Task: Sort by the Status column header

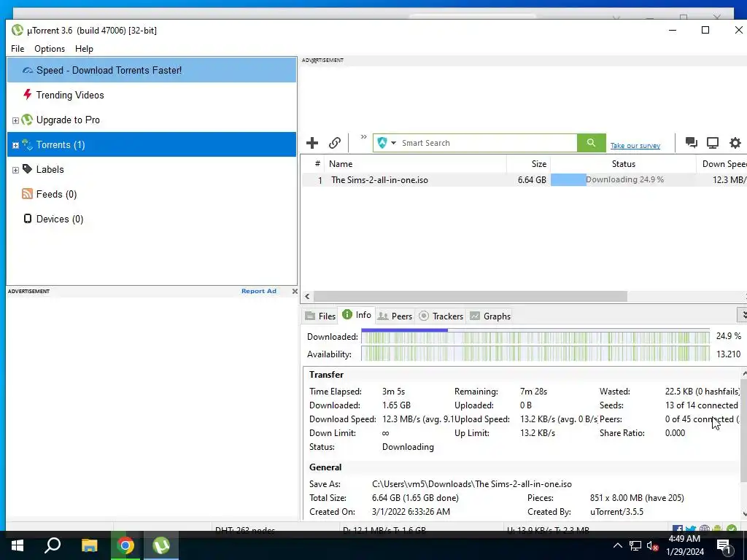Action: click(x=623, y=164)
